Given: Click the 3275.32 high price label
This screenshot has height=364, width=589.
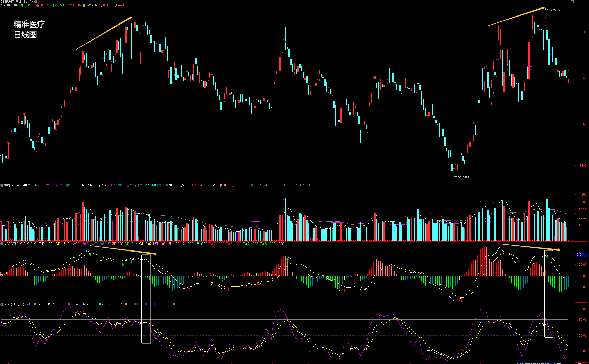Looking at the screenshot, I should tap(554, 10).
